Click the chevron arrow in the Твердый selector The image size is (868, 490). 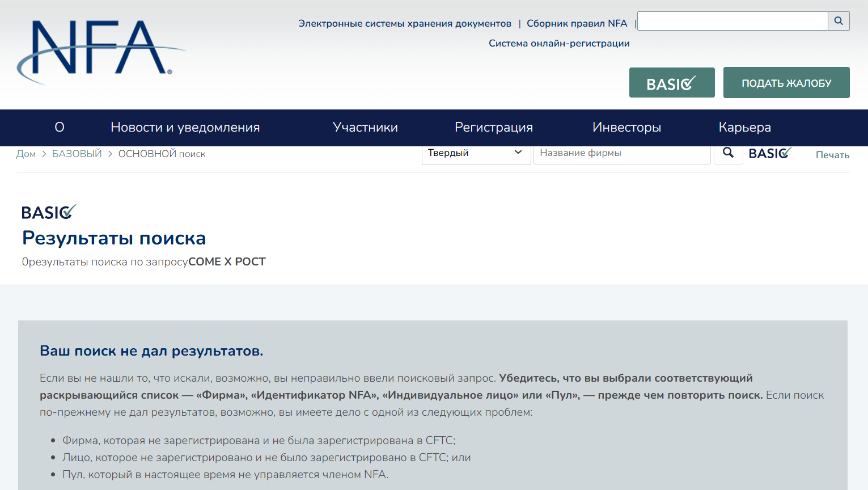(518, 153)
